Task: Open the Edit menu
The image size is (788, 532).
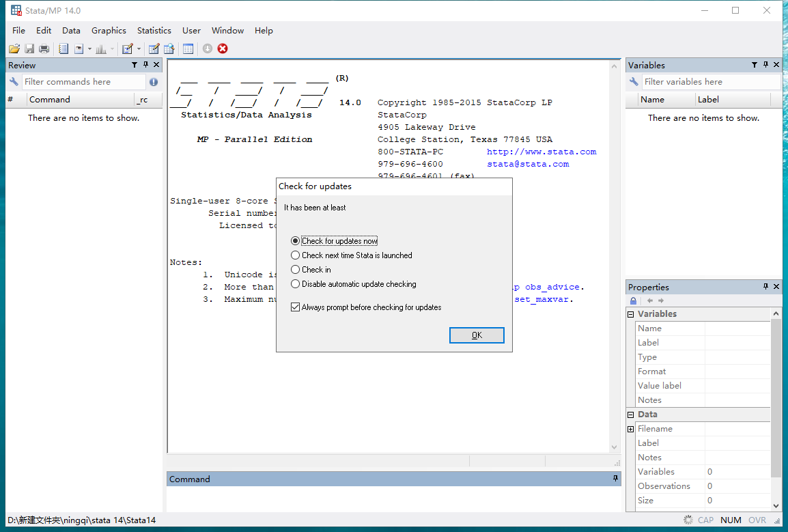Action: (x=44, y=31)
